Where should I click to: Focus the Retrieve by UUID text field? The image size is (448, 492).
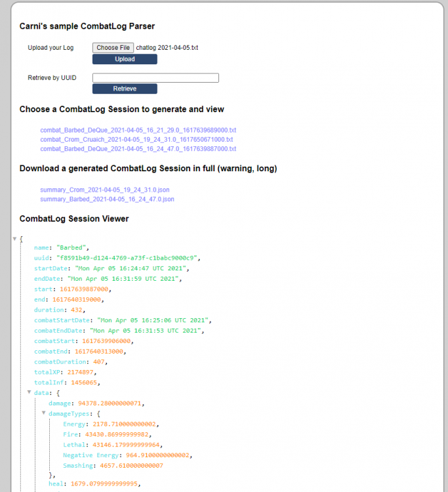(155, 78)
